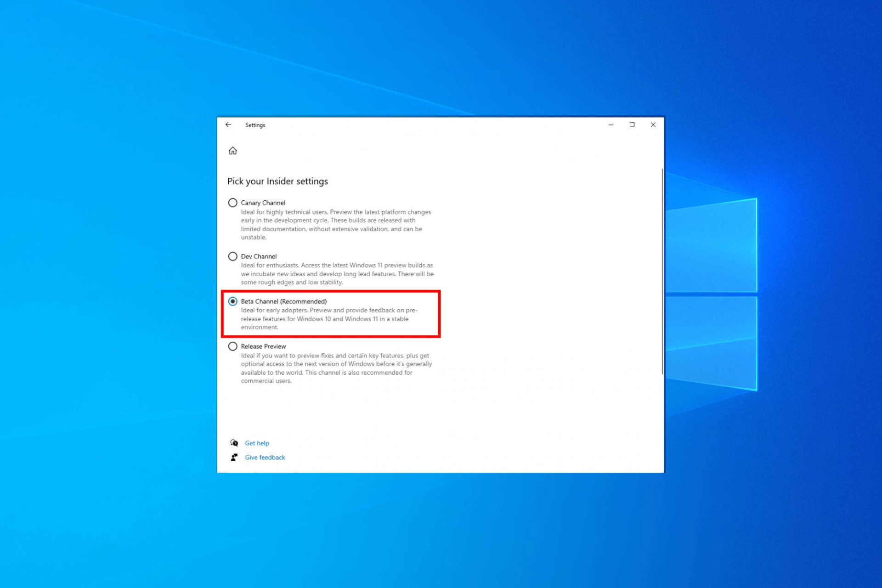
Task: Maximize the Settings window
Action: point(632,124)
